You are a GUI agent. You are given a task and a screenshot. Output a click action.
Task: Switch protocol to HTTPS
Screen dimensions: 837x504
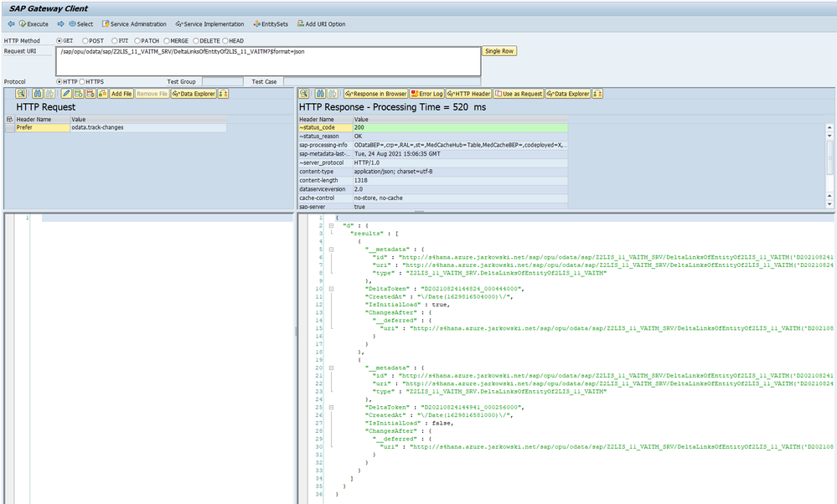[82, 81]
